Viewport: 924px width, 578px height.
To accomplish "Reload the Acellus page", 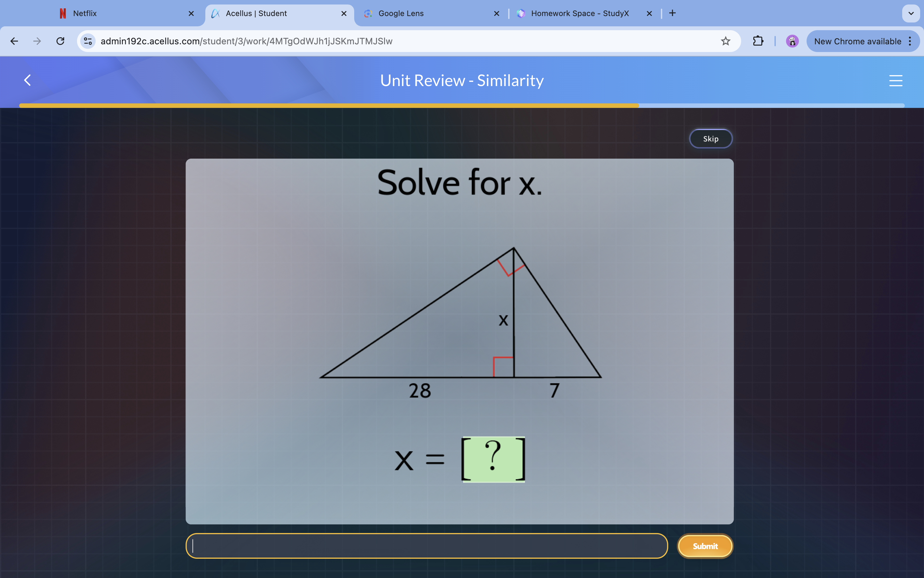I will click(x=60, y=41).
